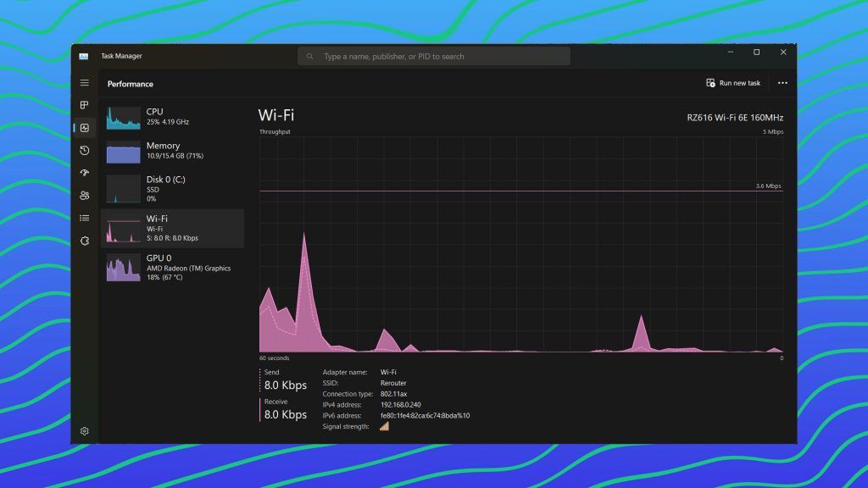Click the Performance page heading
The image size is (868, 488).
pyautogui.click(x=130, y=84)
